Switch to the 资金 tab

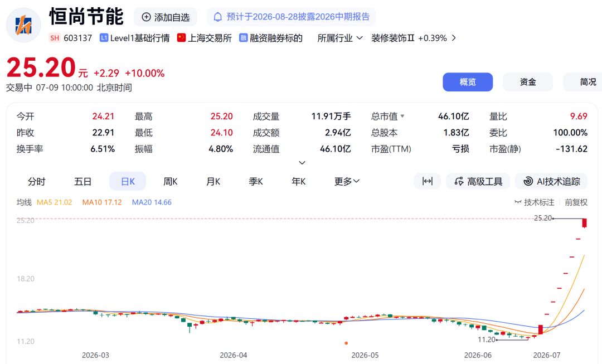pyautogui.click(x=528, y=82)
